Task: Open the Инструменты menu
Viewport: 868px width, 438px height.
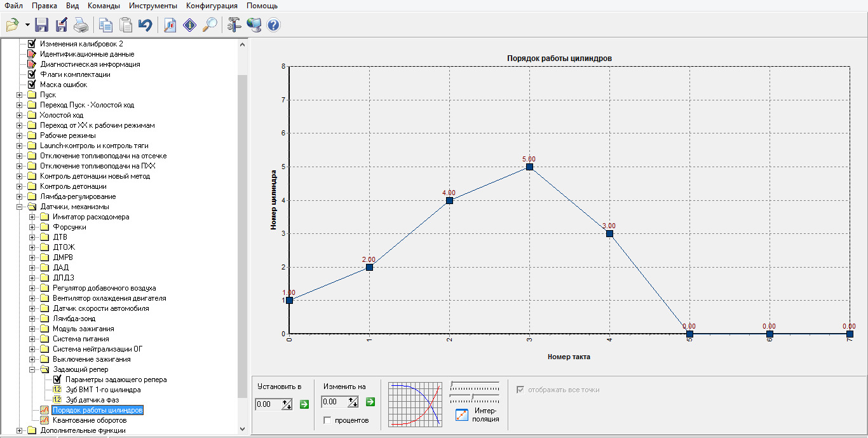Action: [153, 6]
